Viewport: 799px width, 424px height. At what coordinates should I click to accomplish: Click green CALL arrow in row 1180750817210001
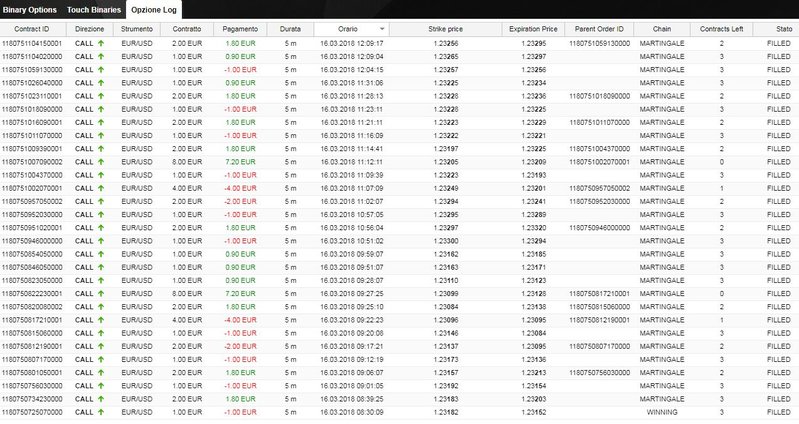[101, 320]
